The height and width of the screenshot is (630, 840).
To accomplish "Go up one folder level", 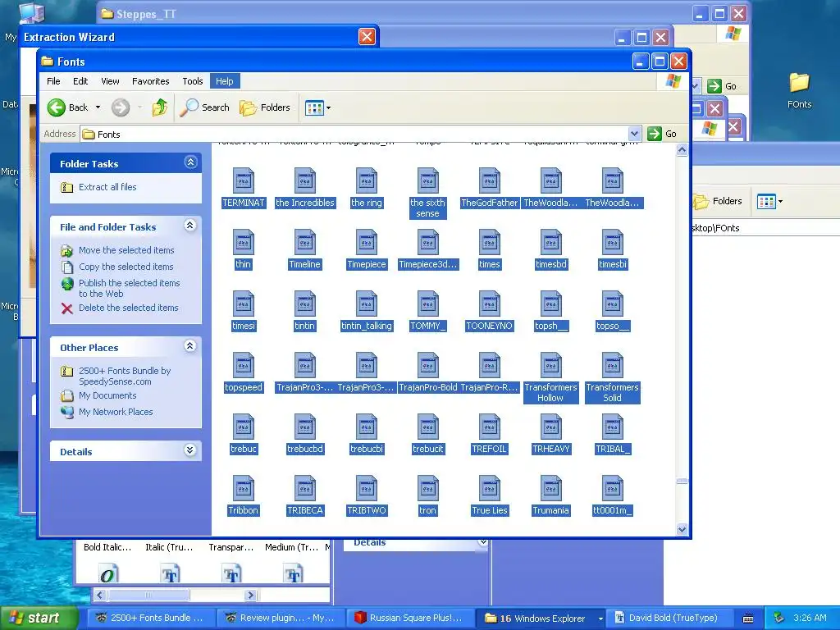I will [x=160, y=107].
